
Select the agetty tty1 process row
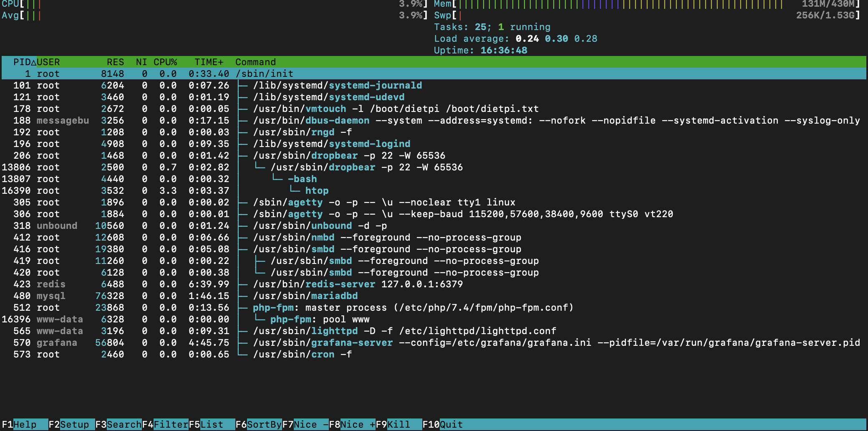(x=434, y=202)
